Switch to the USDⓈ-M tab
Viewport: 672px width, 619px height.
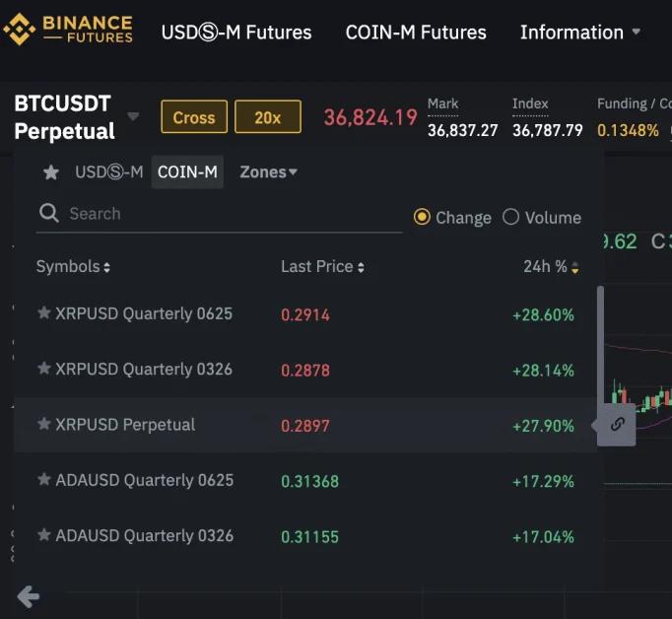[108, 172]
